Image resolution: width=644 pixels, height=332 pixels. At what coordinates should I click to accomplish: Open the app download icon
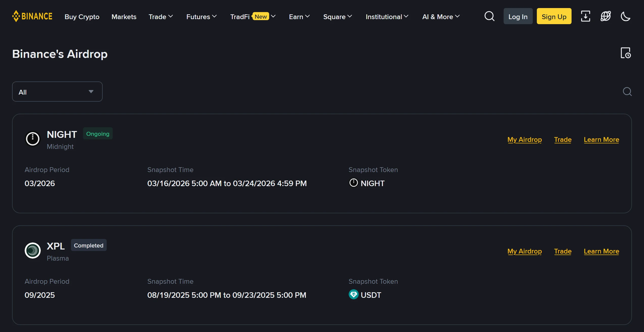pyautogui.click(x=585, y=16)
